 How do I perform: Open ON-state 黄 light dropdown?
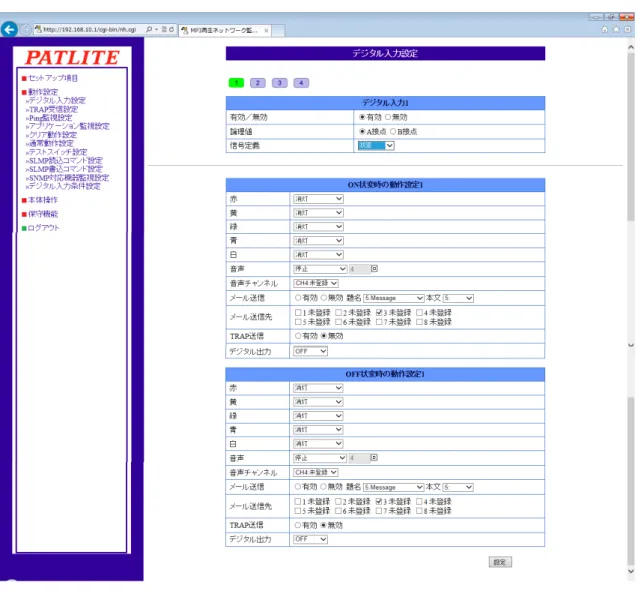pos(318,212)
